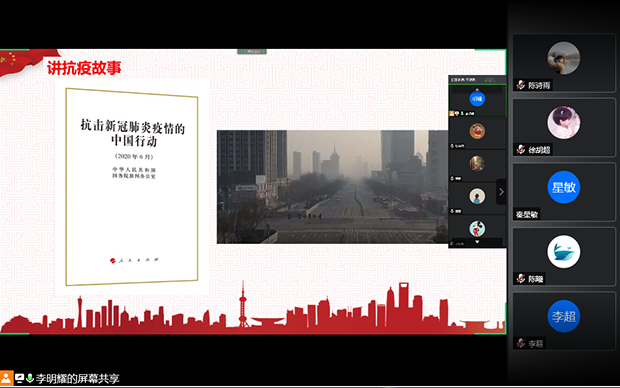
Task: Select the Crayon Shin-chan avatar in inner list
Action: click(477, 131)
